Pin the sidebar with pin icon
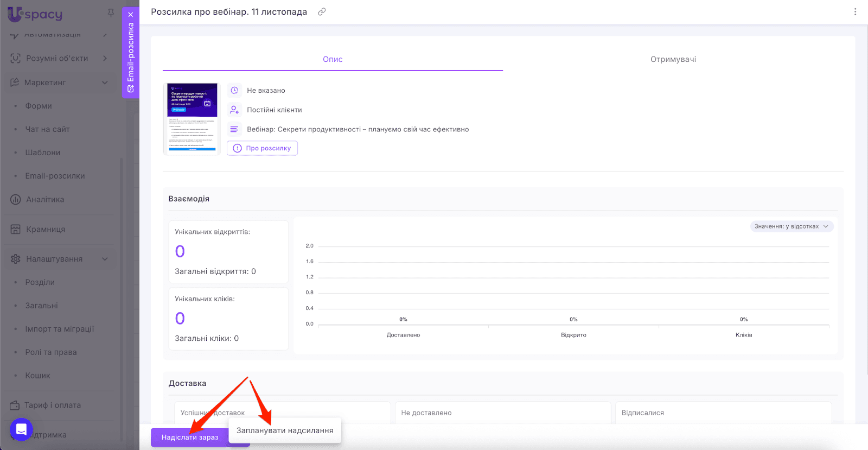Screen dimensions: 868x450 (x=111, y=13)
